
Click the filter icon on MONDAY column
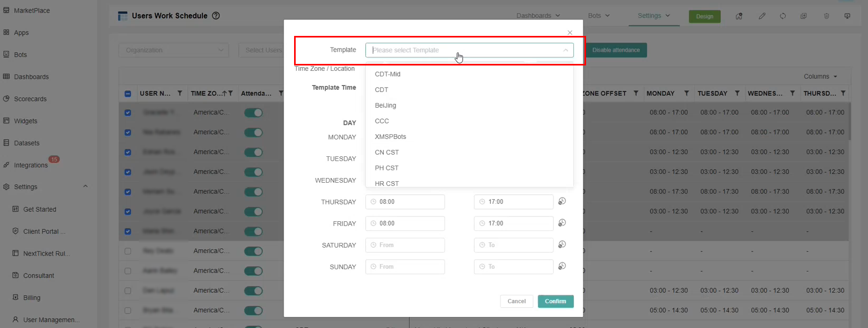(x=686, y=93)
